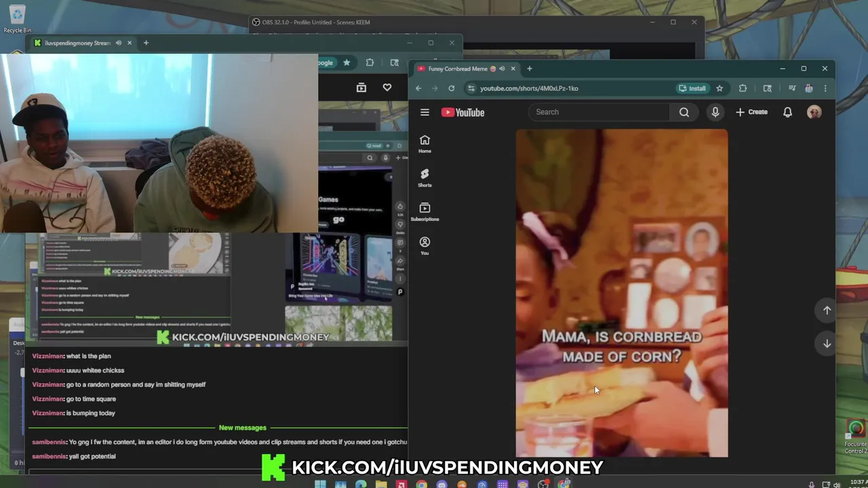Click the New messages divider in Kick chat
The image size is (868, 488).
(242, 428)
